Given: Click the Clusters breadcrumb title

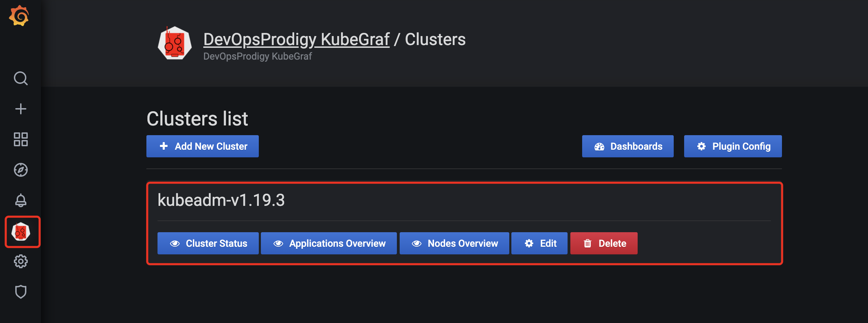Looking at the screenshot, I should [x=435, y=39].
